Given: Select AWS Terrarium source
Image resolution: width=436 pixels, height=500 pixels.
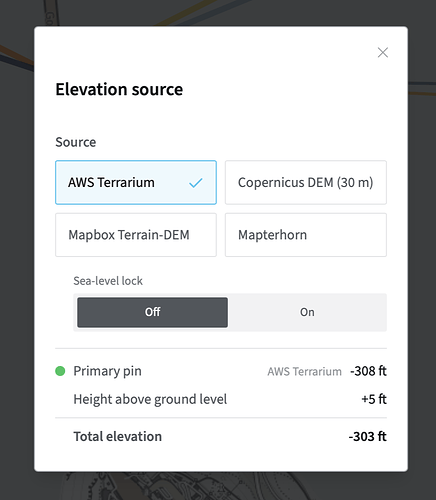Looking at the screenshot, I should 136,182.
